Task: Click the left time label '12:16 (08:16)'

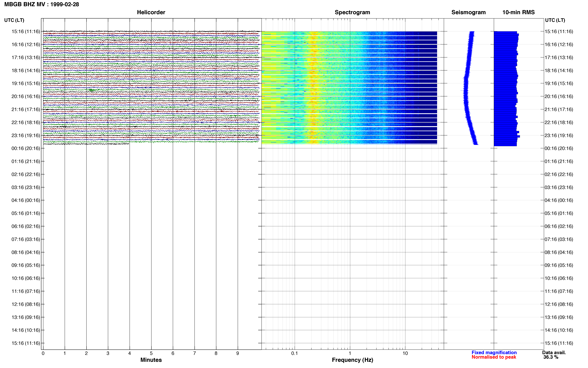Action: (26, 304)
